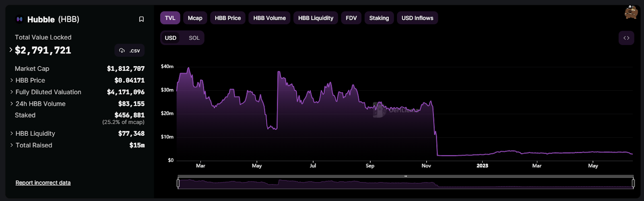Viewport: 644px width, 201px height.
Task: Click the top grip of range selector
Action: click(406, 176)
